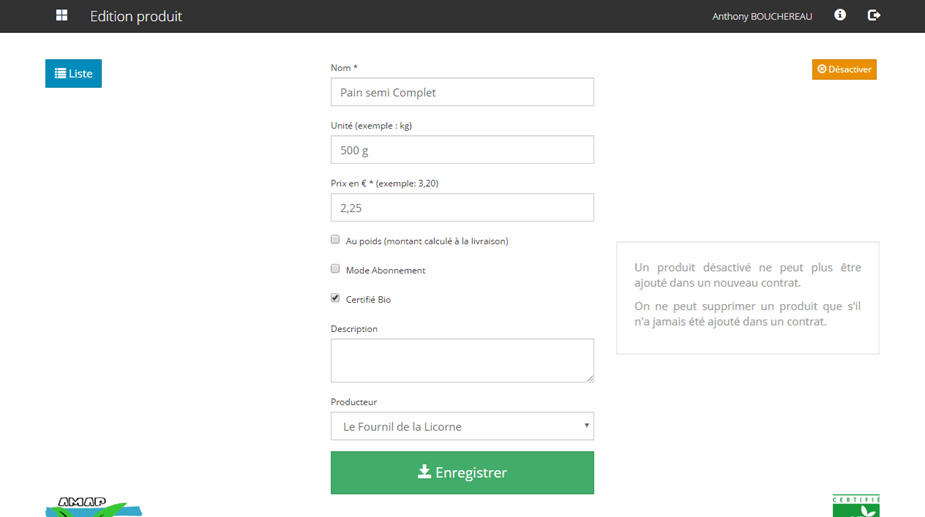Click the Nom input field
Image resolution: width=925 pixels, height=517 pixels.
click(x=462, y=92)
